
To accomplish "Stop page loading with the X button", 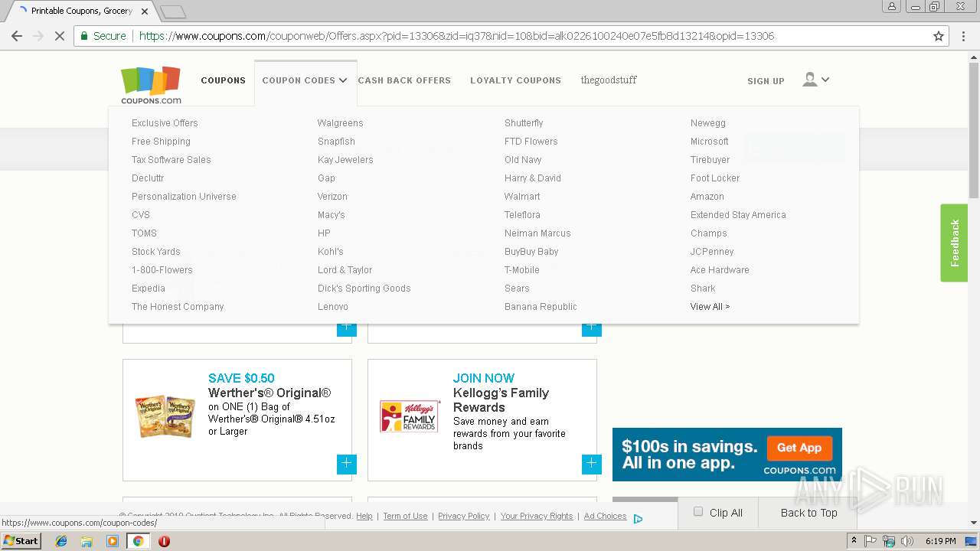I will click(x=59, y=36).
